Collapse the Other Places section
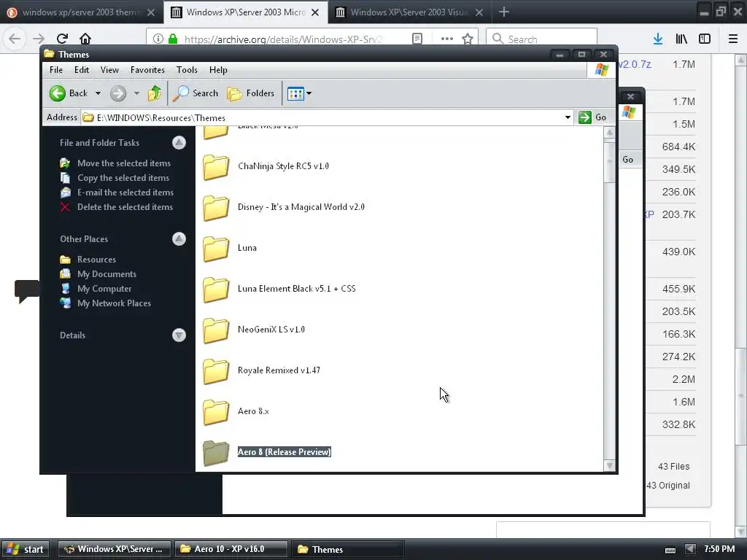 [x=179, y=239]
